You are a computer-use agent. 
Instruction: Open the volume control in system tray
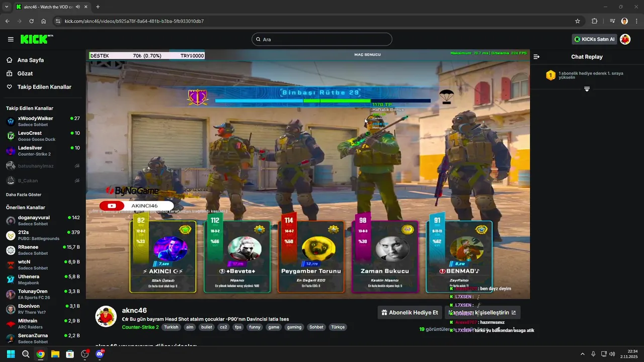pos(612,354)
